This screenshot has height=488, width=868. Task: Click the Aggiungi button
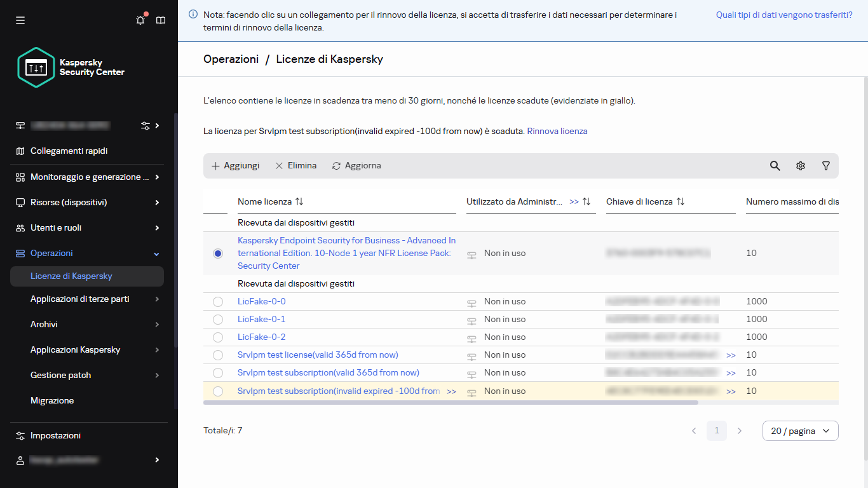[x=235, y=166]
